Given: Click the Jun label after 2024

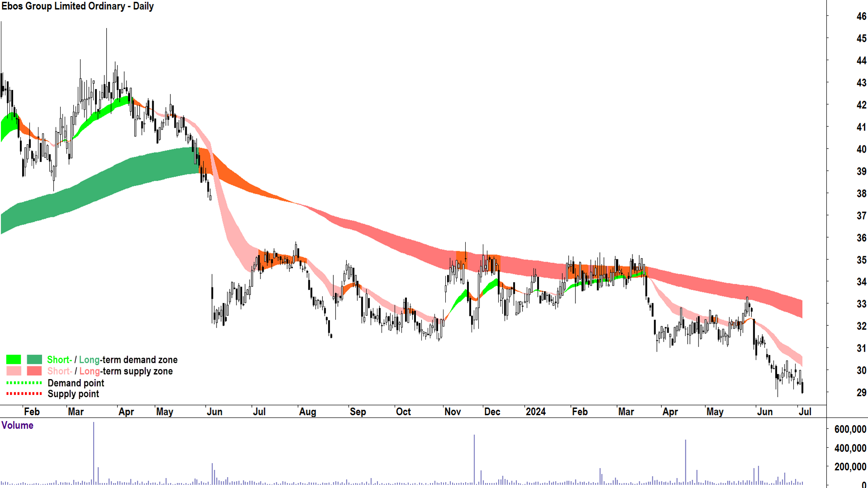Looking at the screenshot, I should click(x=765, y=412).
